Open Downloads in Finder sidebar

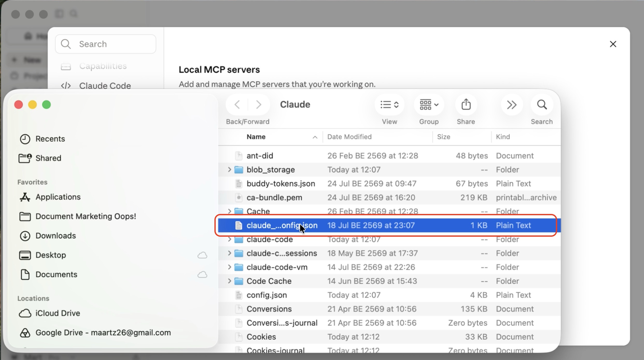coord(48,236)
